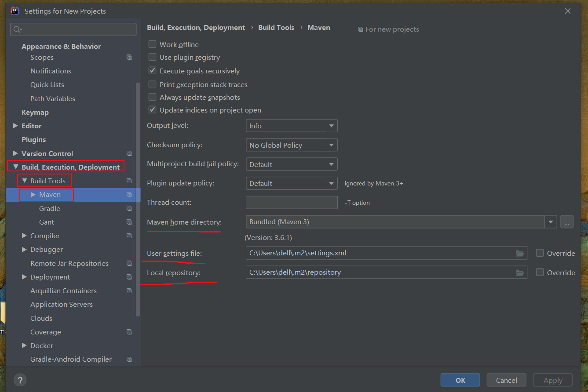588x392 pixels.
Task: Expand the Version Control node arrow
Action: coord(16,153)
